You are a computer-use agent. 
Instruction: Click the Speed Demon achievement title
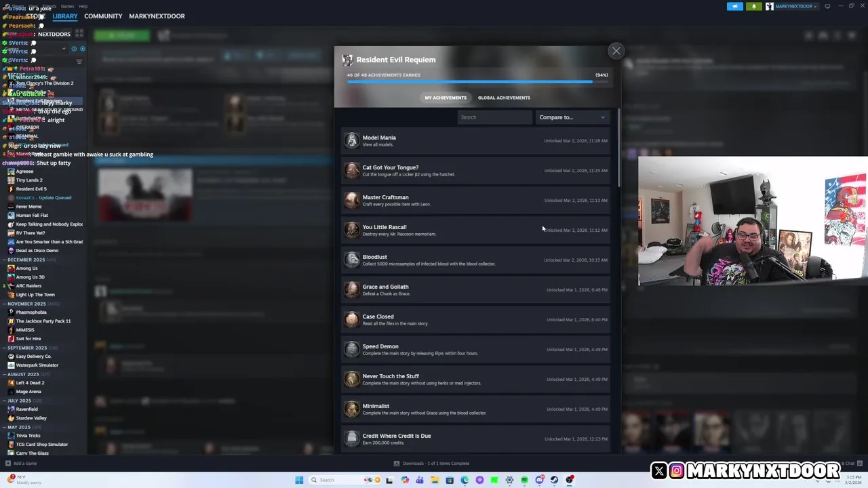380,346
